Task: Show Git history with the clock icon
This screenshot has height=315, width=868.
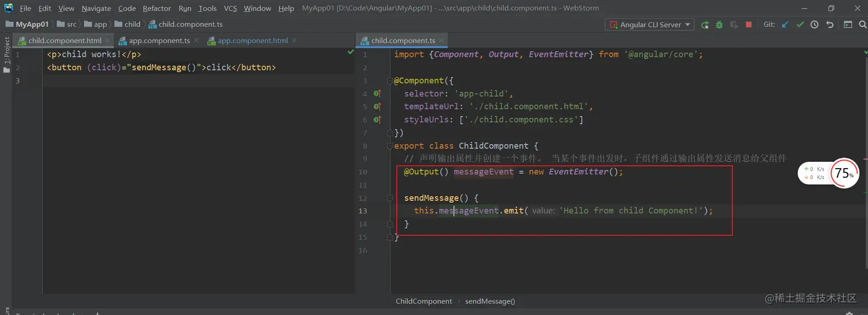Action: [x=815, y=25]
